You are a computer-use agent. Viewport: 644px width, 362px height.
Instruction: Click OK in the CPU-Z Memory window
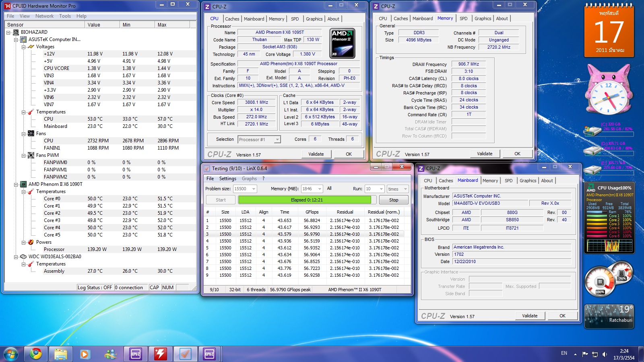click(x=517, y=154)
